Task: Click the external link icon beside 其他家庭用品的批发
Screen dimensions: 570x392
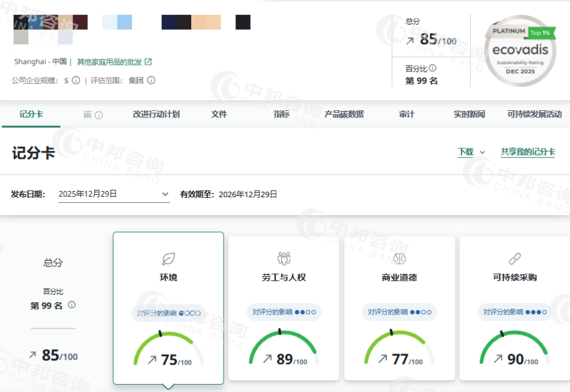Action: (148, 62)
